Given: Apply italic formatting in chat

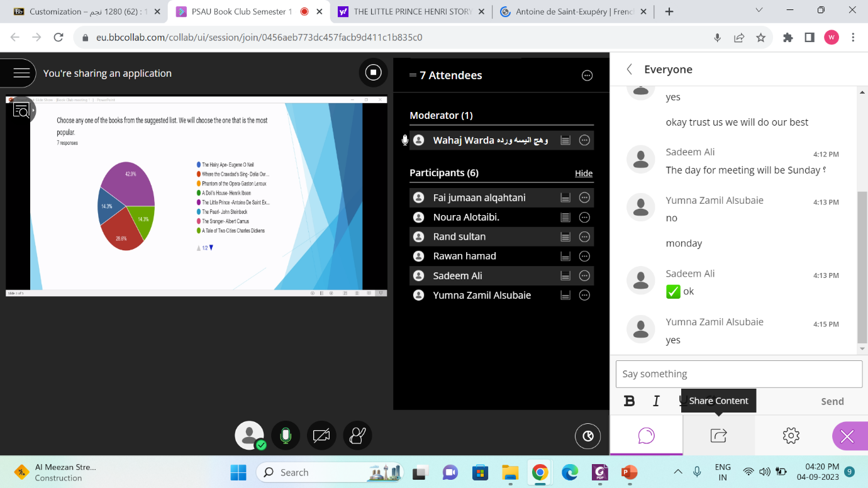Looking at the screenshot, I should [656, 401].
